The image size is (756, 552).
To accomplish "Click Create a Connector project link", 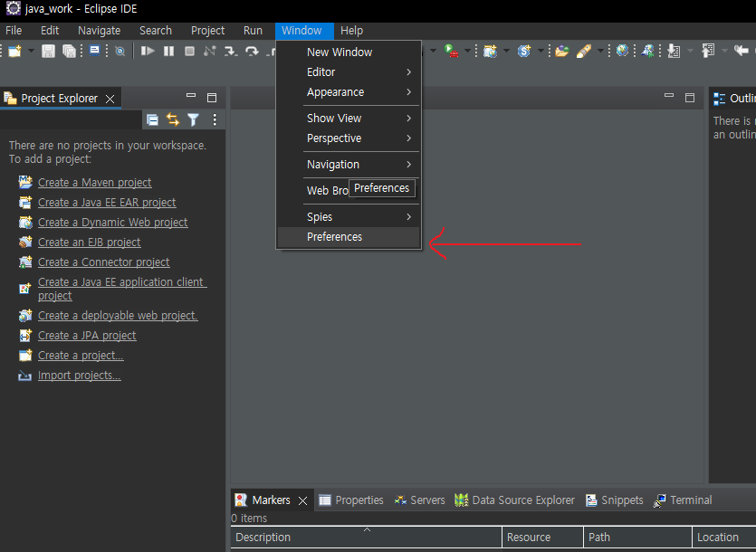I will (x=103, y=262).
